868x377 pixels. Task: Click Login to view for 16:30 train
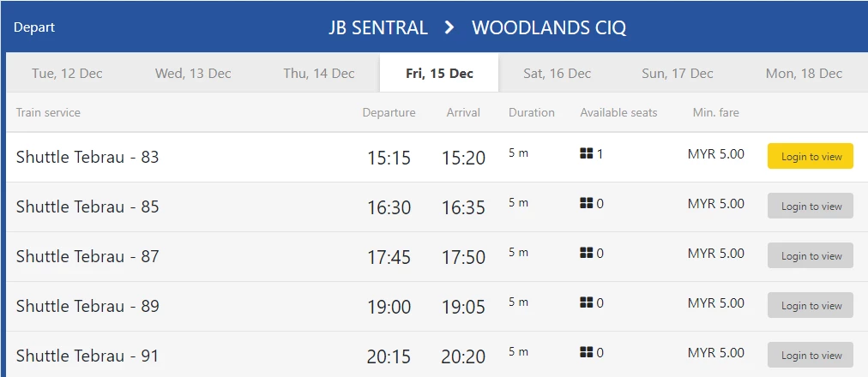point(811,206)
